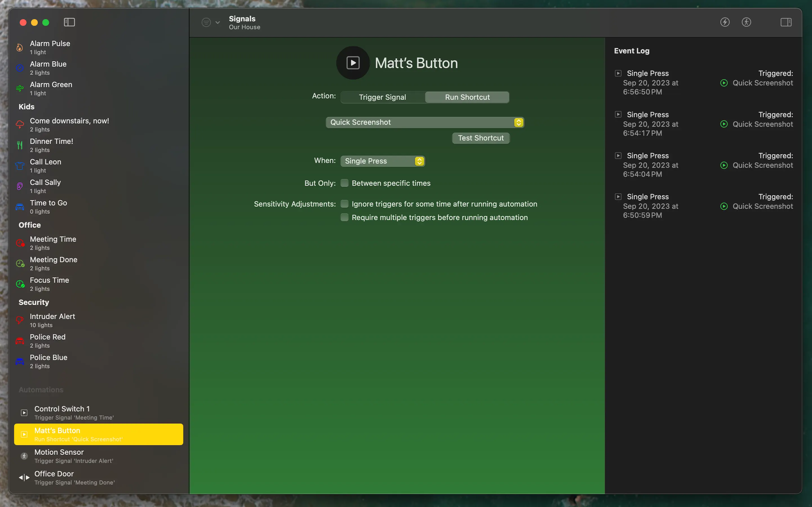This screenshot has width=812, height=507.
Task: Expand the list options chevron menu
Action: coord(217,23)
